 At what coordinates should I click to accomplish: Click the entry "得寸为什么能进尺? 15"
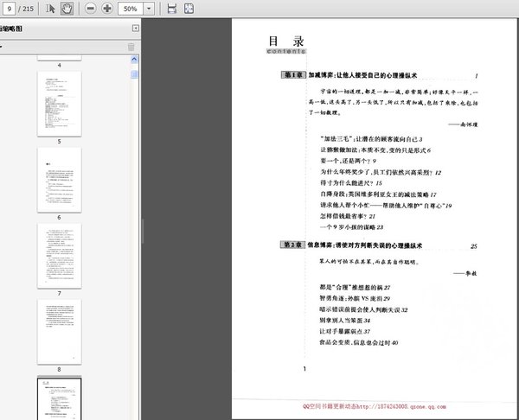click(351, 183)
